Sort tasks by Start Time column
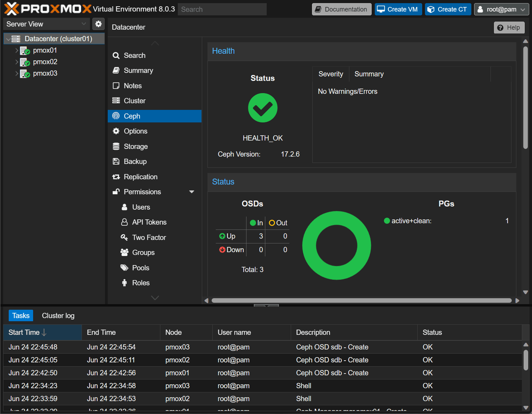This screenshot has width=532, height=414. [24, 332]
